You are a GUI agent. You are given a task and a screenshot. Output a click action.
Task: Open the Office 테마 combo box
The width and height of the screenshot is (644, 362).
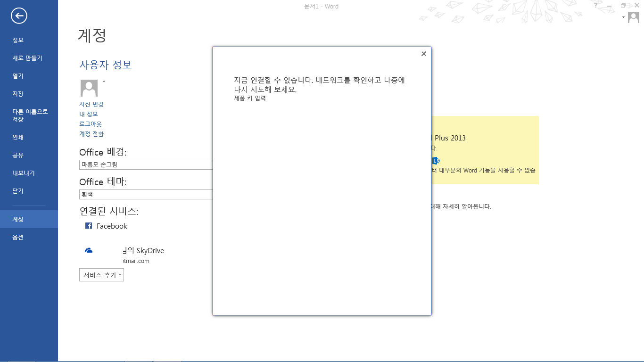[x=146, y=194]
